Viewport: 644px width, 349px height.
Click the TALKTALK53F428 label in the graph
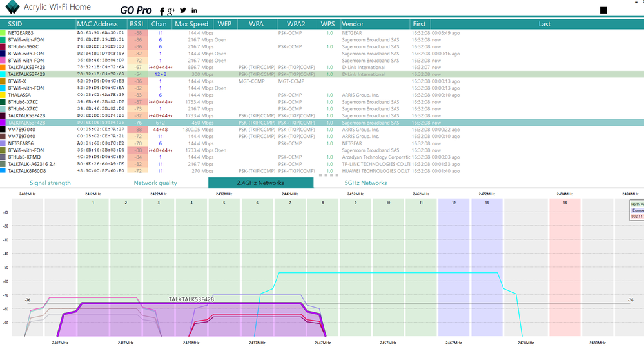tap(191, 299)
